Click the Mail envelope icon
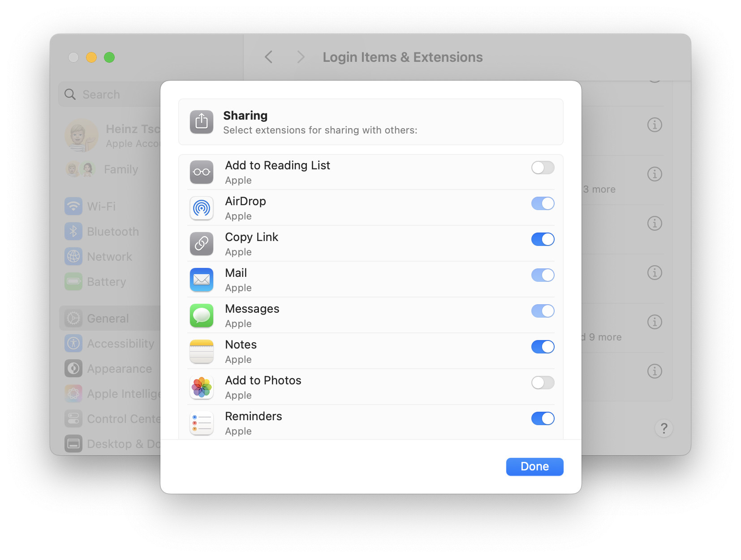741x560 pixels. point(202,280)
